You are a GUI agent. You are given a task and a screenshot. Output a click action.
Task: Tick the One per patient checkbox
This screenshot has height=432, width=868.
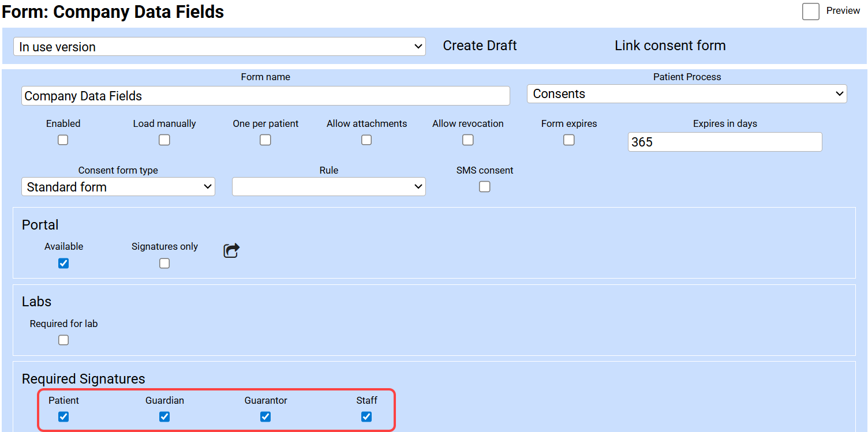coord(265,140)
